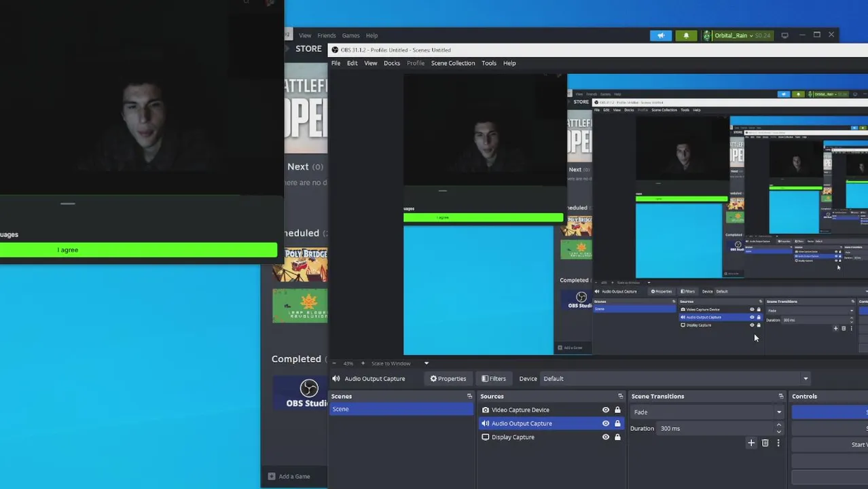Open the OBS Help menu

coord(509,63)
